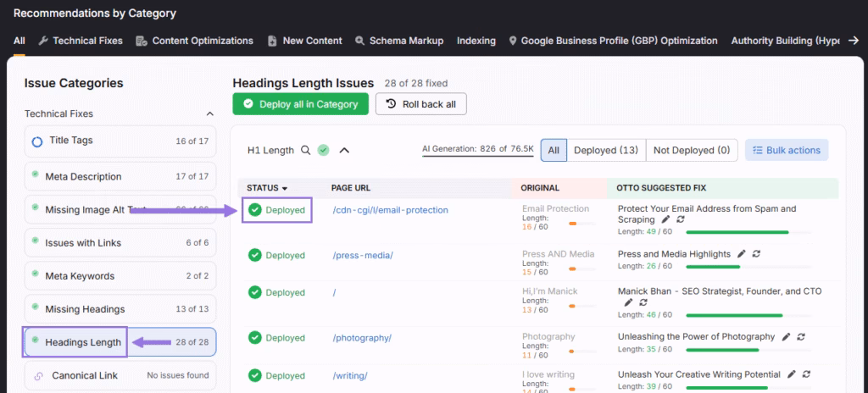Click regenerate icon under Manick Bhan suggestion

tap(643, 302)
